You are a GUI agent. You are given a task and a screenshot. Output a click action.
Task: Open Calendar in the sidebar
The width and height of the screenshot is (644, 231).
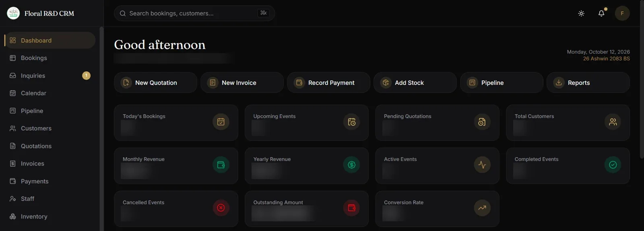click(50, 93)
